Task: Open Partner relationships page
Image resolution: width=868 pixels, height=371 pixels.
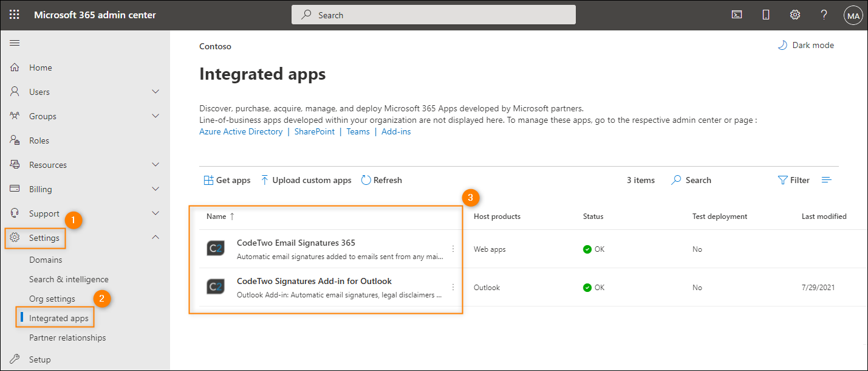Action: [x=68, y=337]
